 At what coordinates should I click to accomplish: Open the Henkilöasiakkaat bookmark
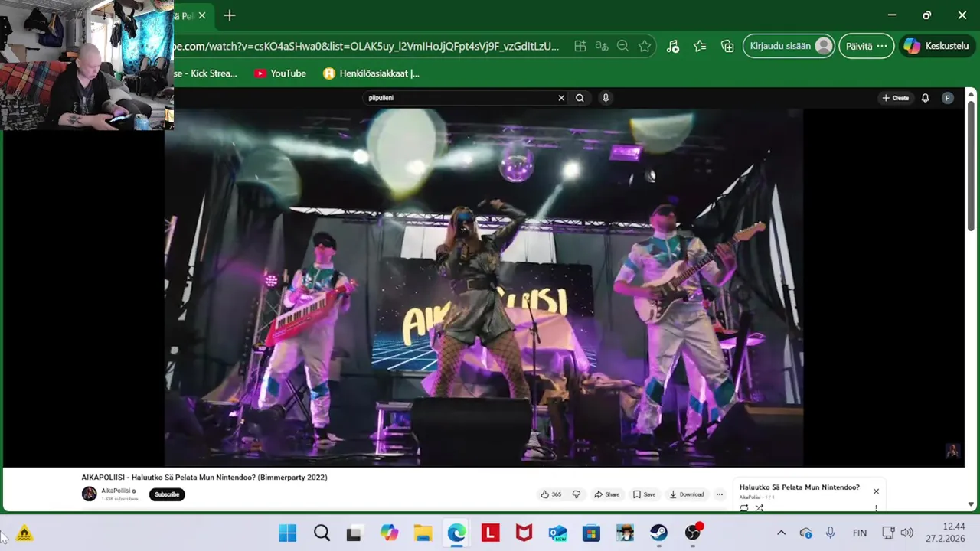pos(371,73)
